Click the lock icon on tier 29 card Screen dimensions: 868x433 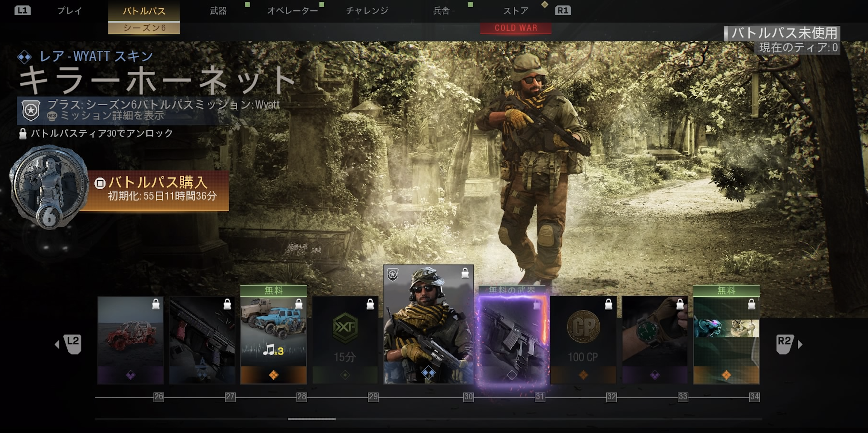pos(370,304)
